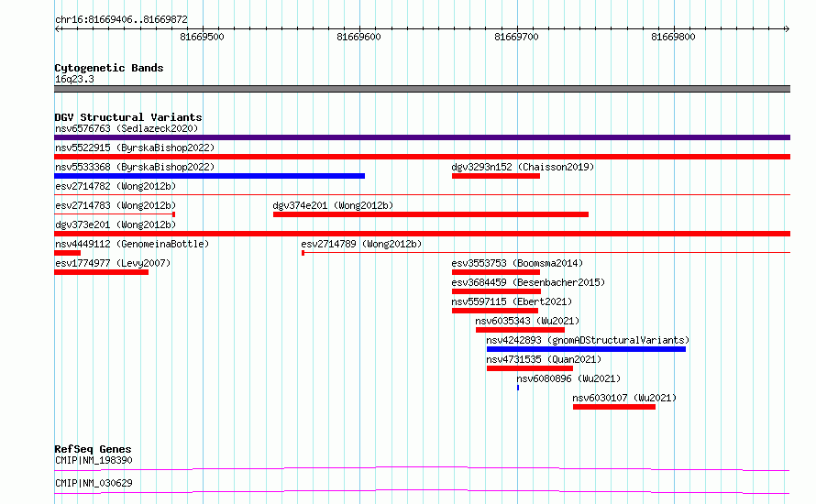Open nsv5522915 (ByrskaBishop2022) label

[135, 148]
